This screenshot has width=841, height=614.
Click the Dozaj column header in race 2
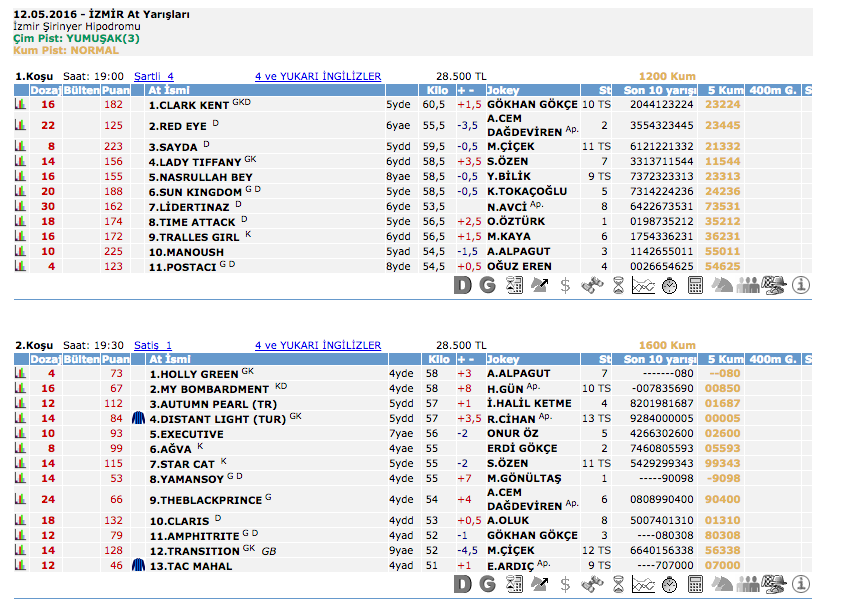(45, 359)
